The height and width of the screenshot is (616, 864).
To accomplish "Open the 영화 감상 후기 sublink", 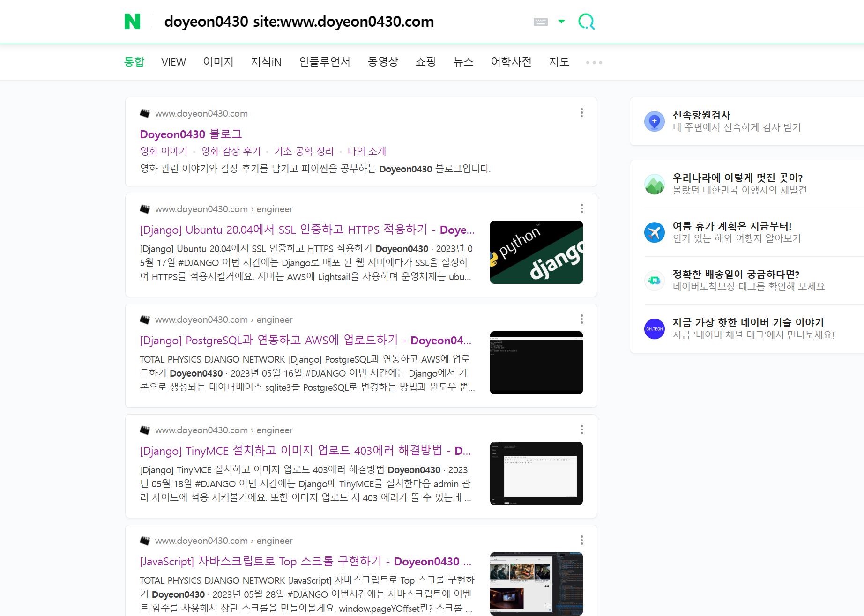I will tap(231, 151).
